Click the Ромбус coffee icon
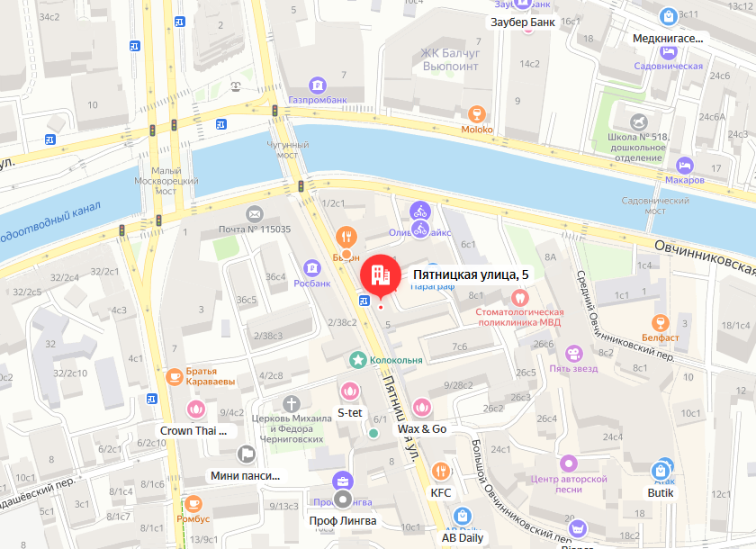Screen dimensions: 756x549 tap(193, 504)
